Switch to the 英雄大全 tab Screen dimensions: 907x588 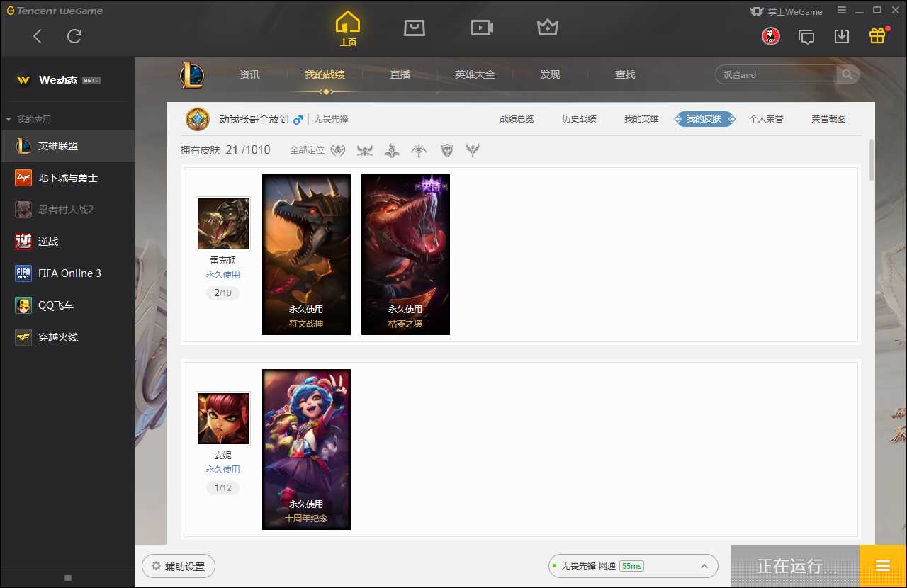tap(475, 74)
